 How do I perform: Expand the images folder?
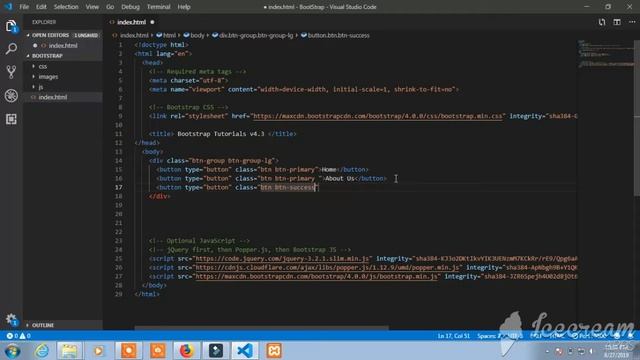[x=48, y=77]
